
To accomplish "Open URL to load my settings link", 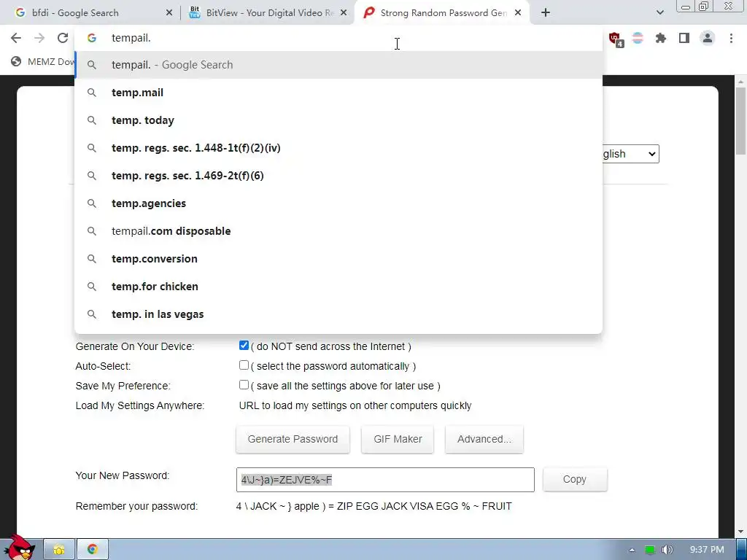I will pos(355,405).
